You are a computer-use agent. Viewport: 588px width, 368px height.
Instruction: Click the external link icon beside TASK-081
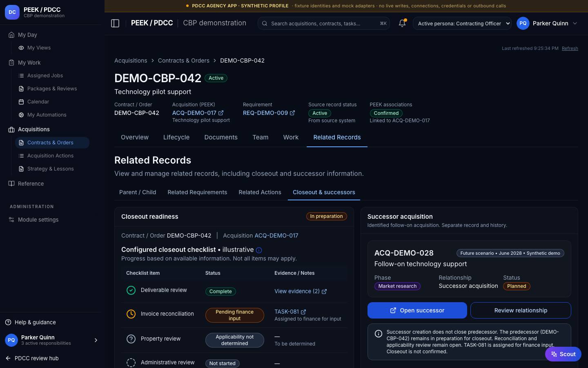coord(303,312)
